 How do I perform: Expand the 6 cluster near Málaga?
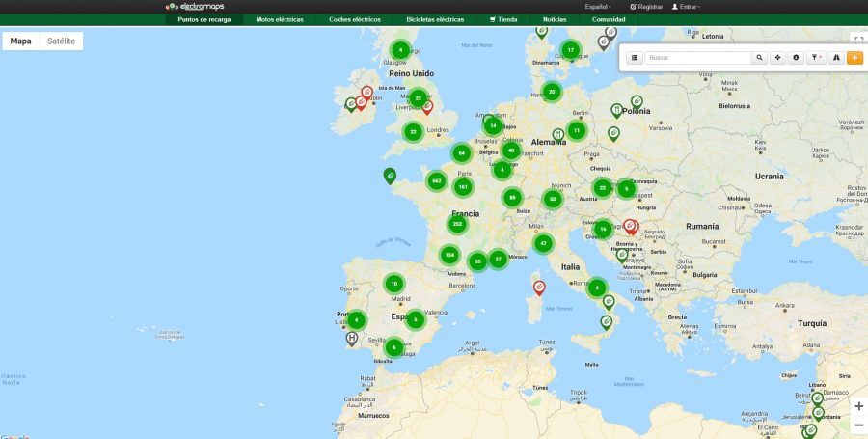tap(393, 347)
